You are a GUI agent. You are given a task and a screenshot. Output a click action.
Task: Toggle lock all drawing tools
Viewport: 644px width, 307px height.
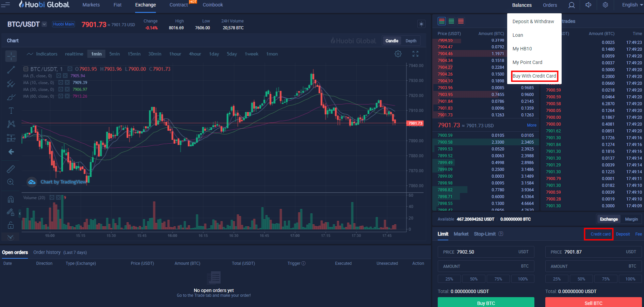pyautogui.click(x=11, y=225)
